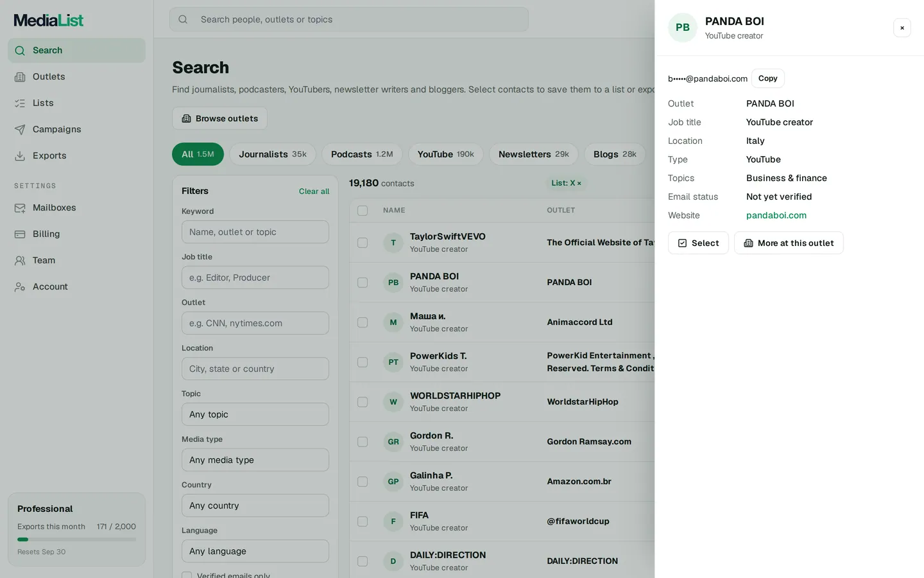Open the Any topic dropdown
924x578 pixels.
click(x=255, y=414)
